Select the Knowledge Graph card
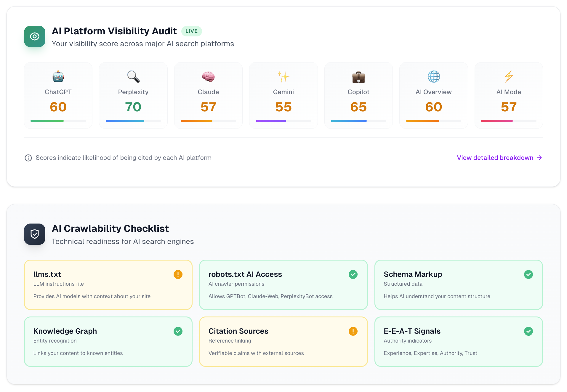Screen dimensions: 567x392 (x=108, y=342)
